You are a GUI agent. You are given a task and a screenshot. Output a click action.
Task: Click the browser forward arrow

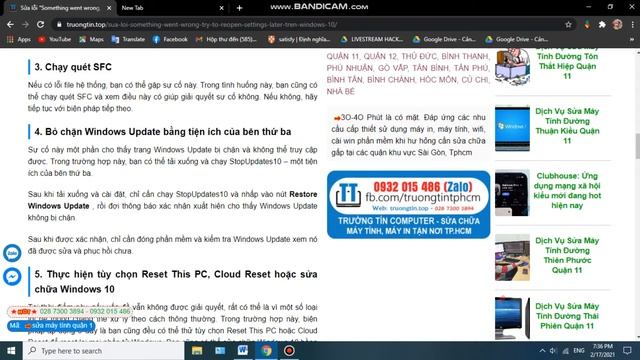point(25,24)
